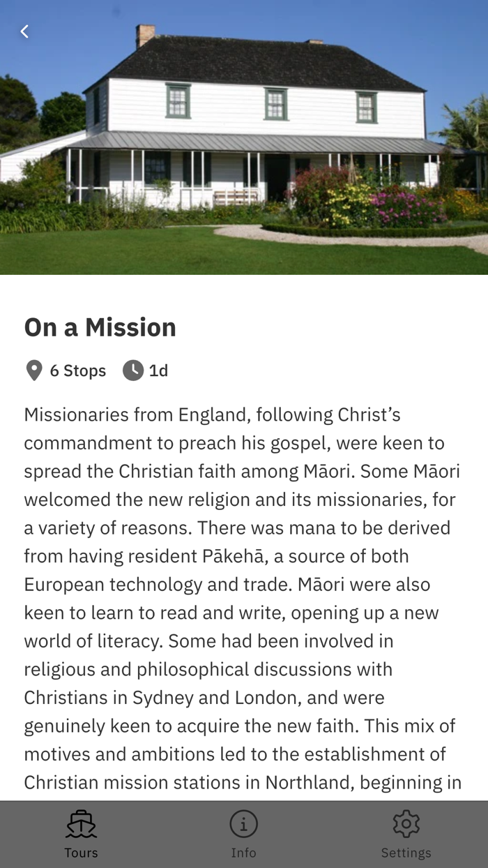488x868 pixels.
Task: Switch to the Info tab label
Action: click(x=243, y=853)
